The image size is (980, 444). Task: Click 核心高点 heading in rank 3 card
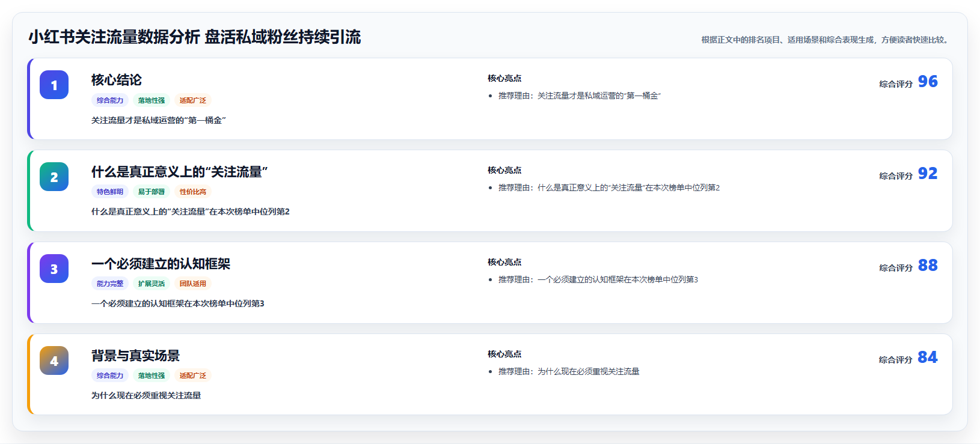[x=504, y=262]
